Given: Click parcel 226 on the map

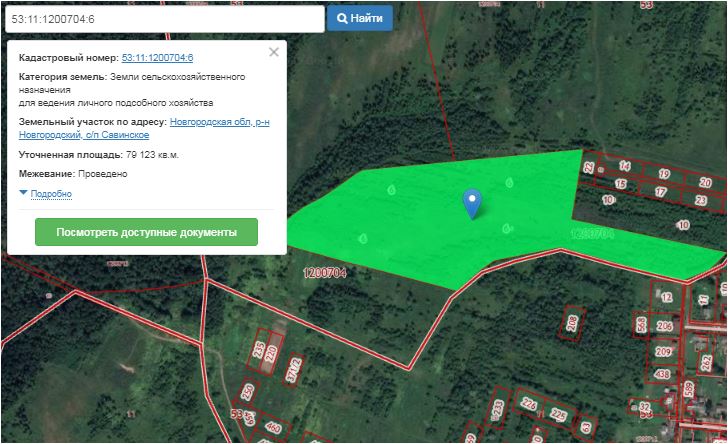Looking at the screenshot, I should pos(530,406).
